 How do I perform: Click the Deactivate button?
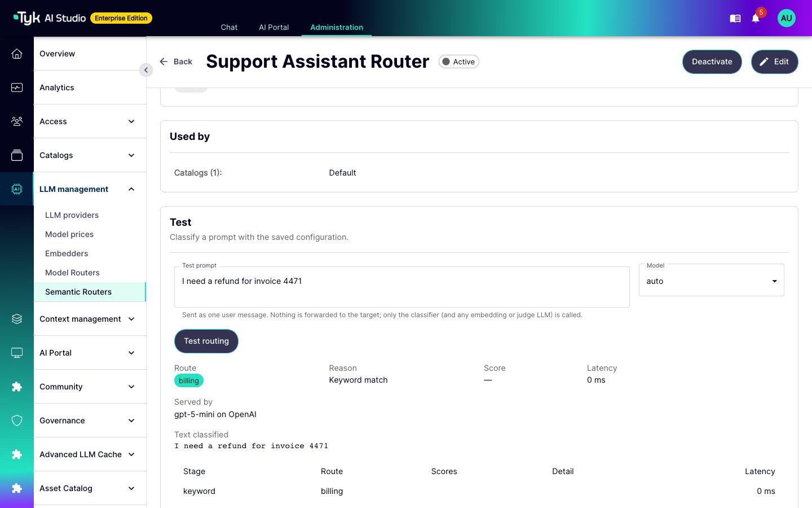[712, 62]
